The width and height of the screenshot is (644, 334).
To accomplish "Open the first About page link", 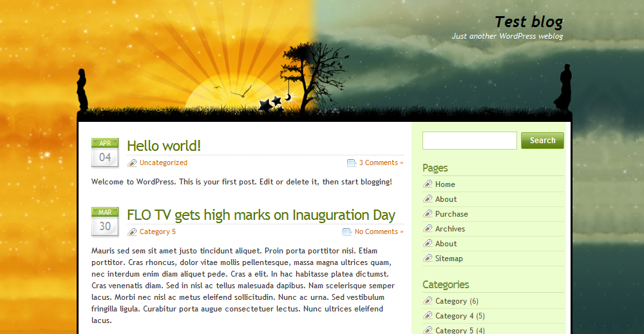I will coord(446,199).
